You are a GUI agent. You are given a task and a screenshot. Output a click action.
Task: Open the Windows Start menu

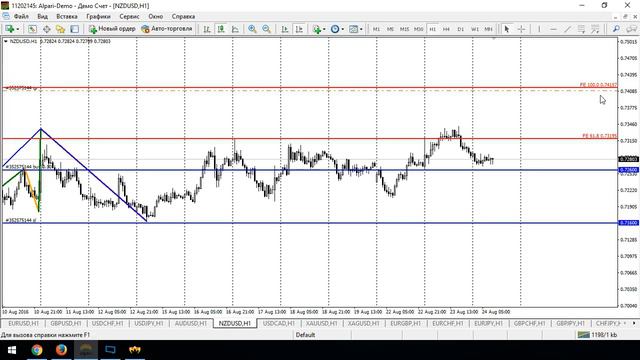click(11, 350)
